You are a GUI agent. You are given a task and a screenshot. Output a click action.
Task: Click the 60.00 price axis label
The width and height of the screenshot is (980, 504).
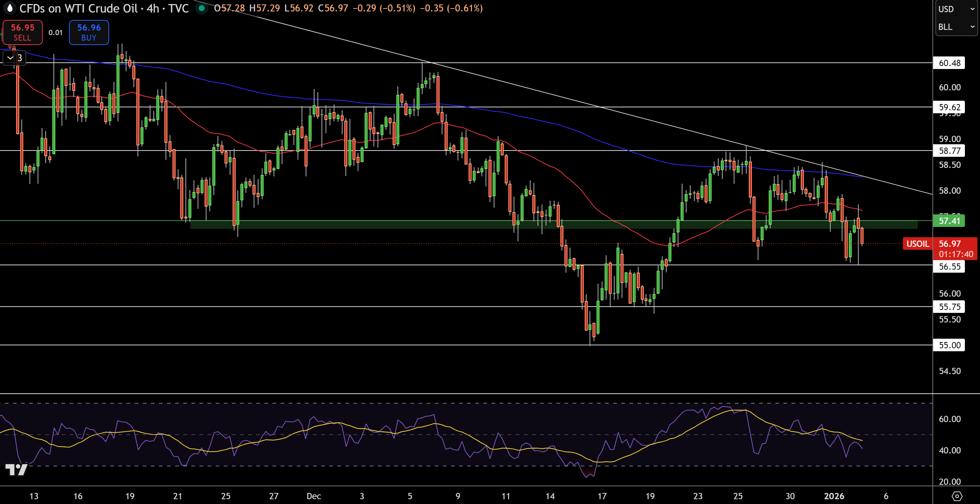point(949,87)
